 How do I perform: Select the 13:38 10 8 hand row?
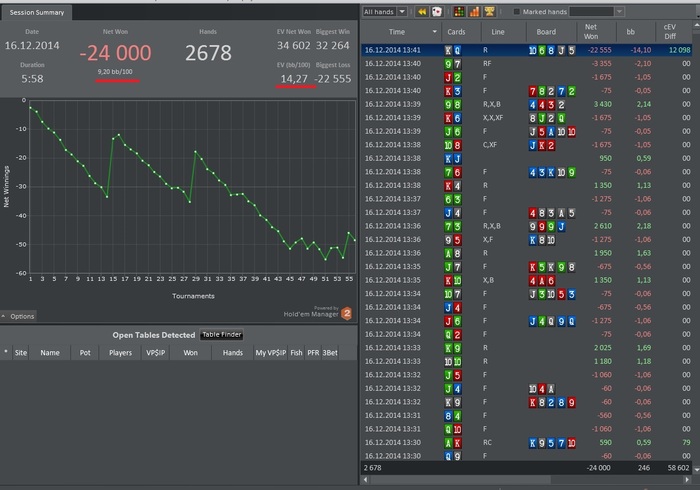point(527,145)
